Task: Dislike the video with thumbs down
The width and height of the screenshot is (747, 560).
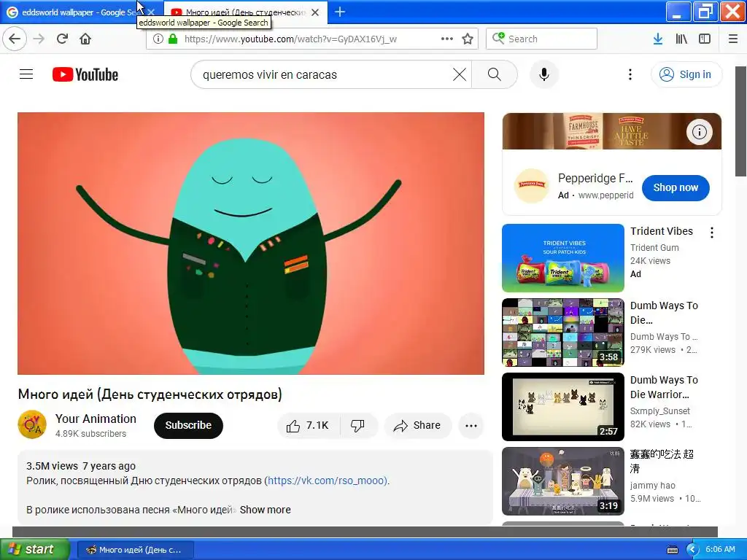Action: pyautogui.click(x=358, y=425)
